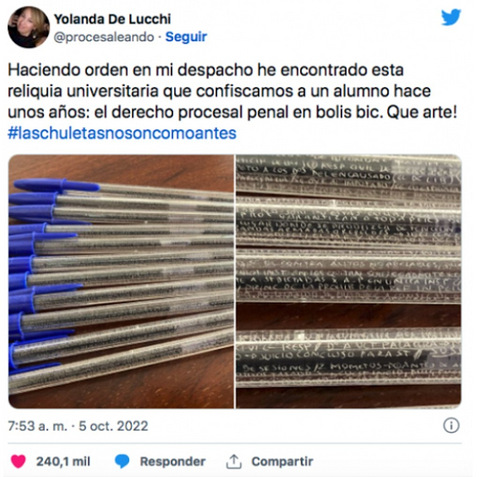Open the circled info icon beside the timestamp
The image size is (480, 477).
(x=451, y=426)
